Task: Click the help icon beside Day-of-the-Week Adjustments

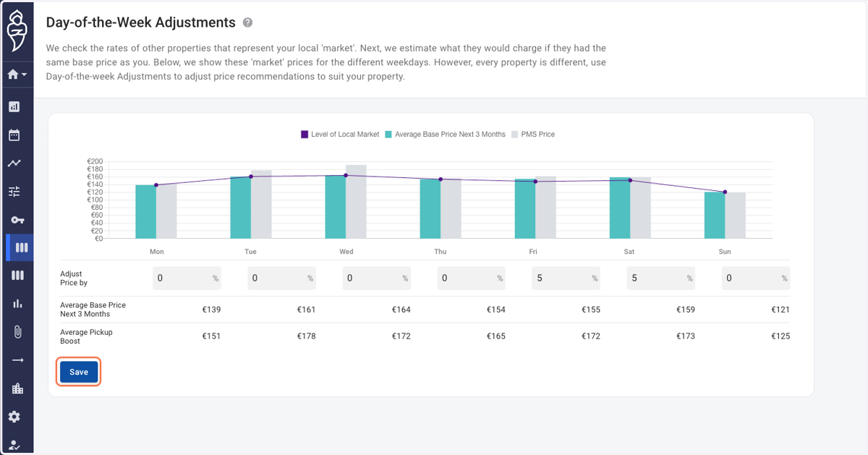Action: (248, 22)
